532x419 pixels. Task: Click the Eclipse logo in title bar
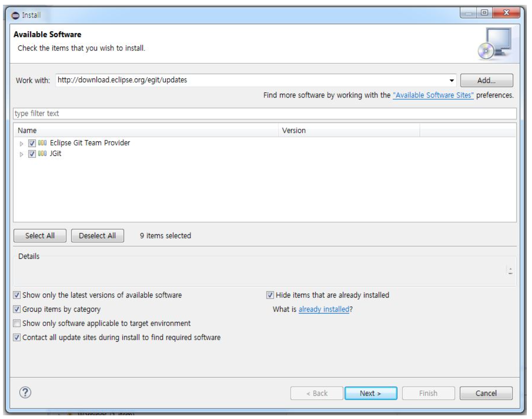click(15, 16)
